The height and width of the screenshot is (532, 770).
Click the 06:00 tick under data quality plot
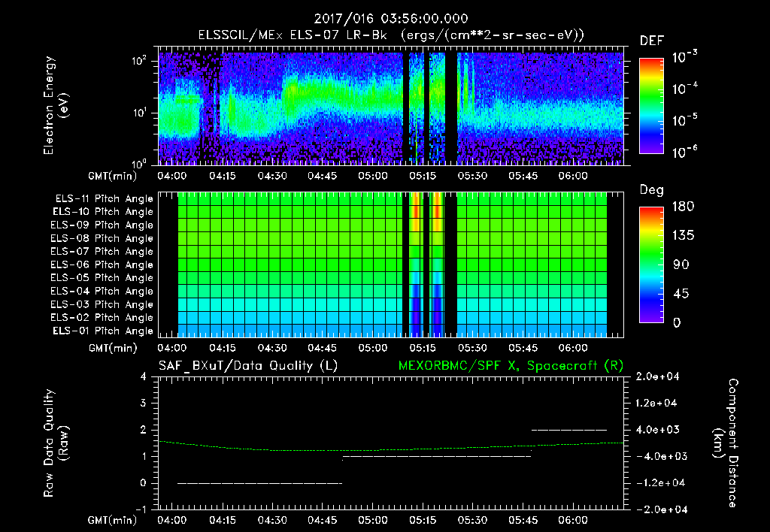click(573, 520)
